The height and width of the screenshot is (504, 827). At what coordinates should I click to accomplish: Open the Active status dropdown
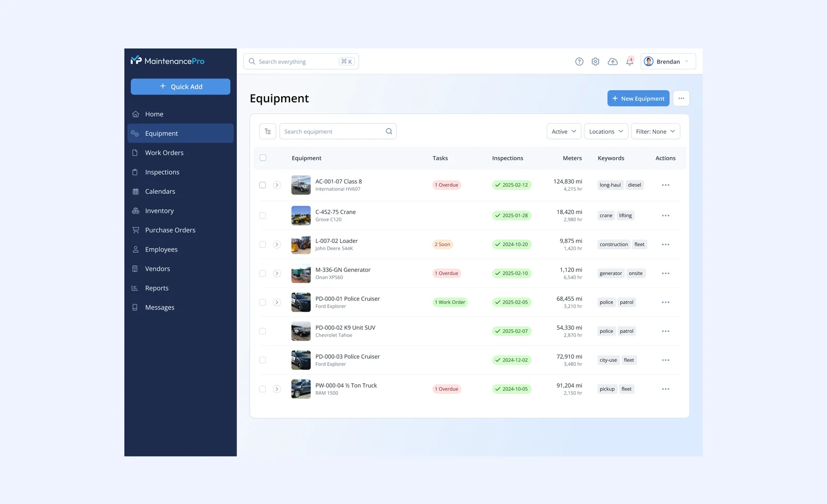tap(564, 131)
